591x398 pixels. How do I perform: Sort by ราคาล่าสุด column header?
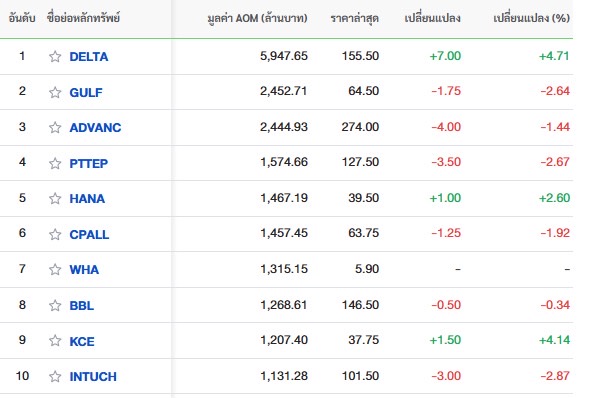pyautogui.click(x=354, y=18)
